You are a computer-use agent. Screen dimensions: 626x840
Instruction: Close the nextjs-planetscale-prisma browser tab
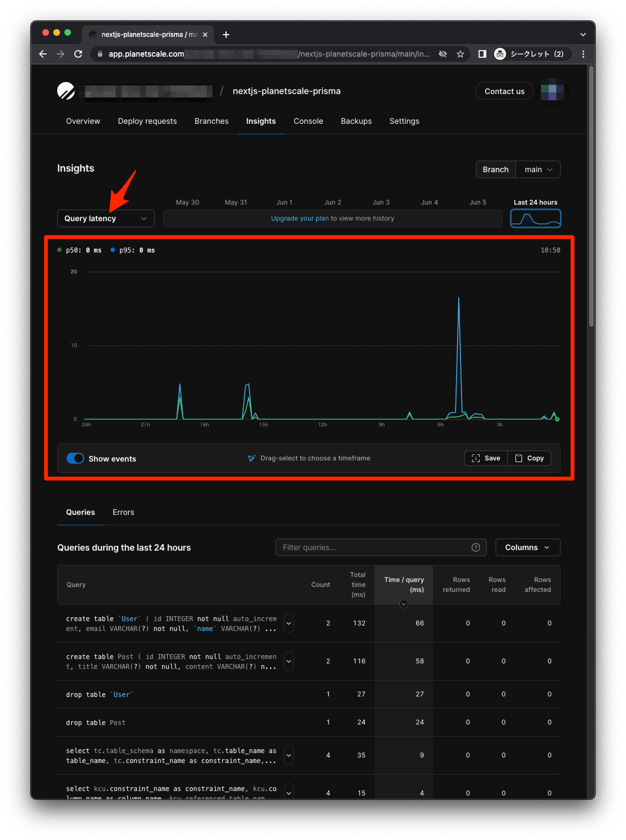pos(205,35)
